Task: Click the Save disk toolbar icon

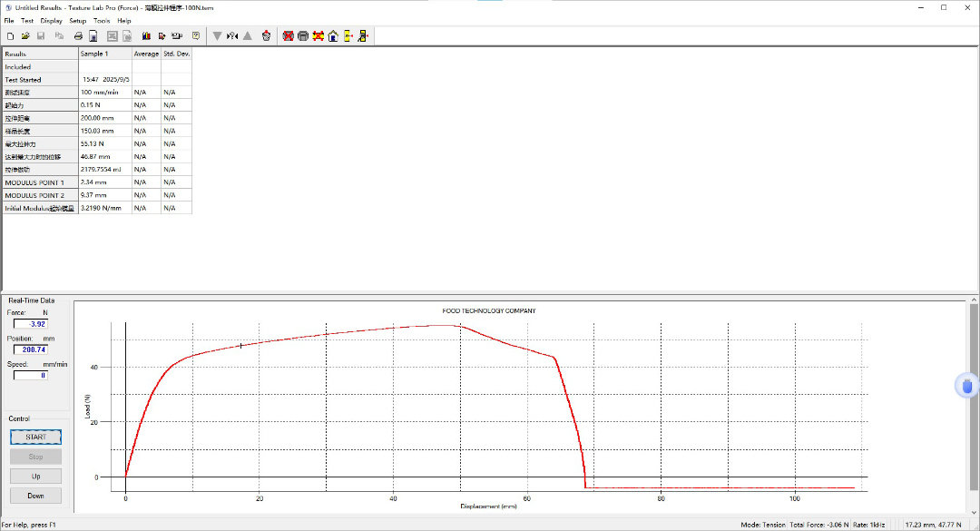Action: (x=41, y=36)
